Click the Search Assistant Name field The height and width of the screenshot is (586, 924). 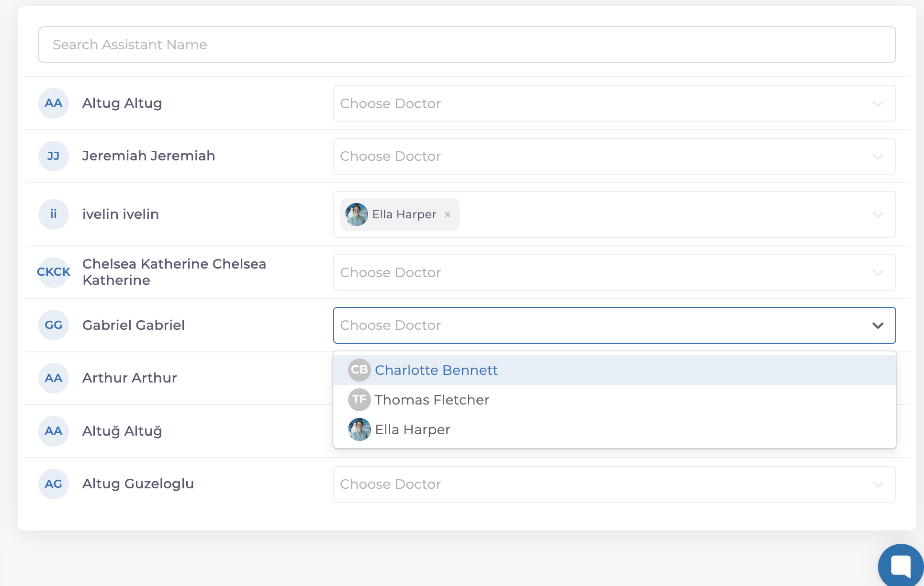(467, 45)
